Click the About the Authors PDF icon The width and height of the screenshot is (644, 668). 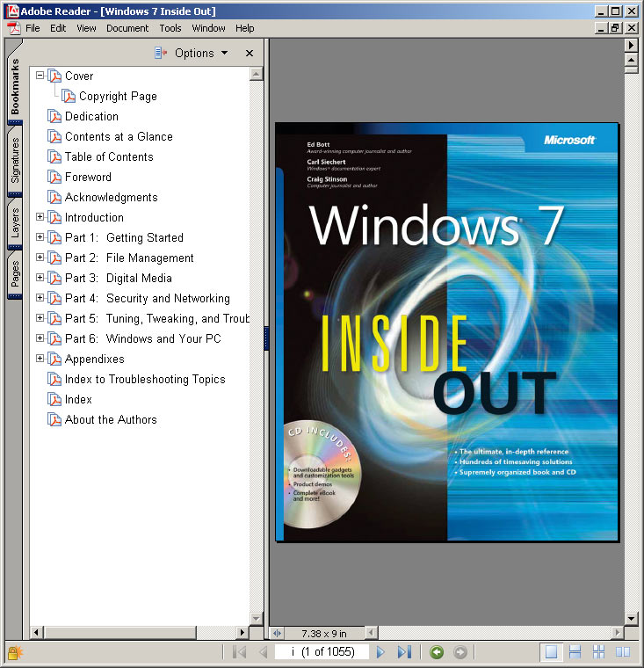[x=54, y=419]
